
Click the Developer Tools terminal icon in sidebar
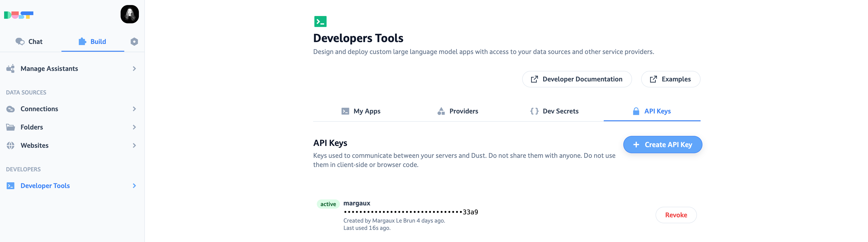[11, 186]
